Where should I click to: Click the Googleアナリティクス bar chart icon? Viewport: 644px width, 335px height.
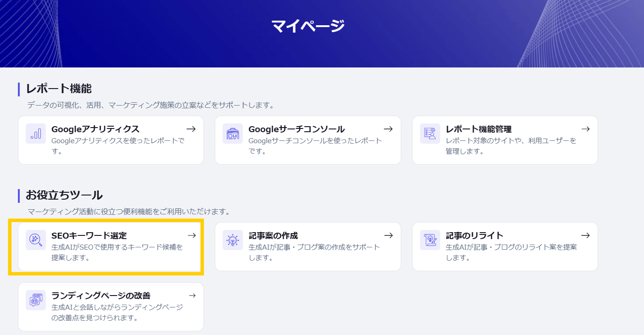click(x=35, y=134)
